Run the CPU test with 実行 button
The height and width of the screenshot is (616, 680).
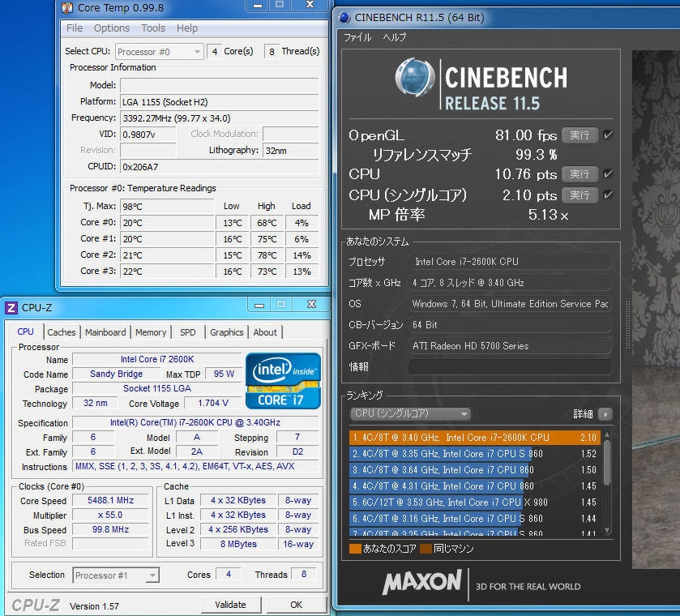pos(579,174)
